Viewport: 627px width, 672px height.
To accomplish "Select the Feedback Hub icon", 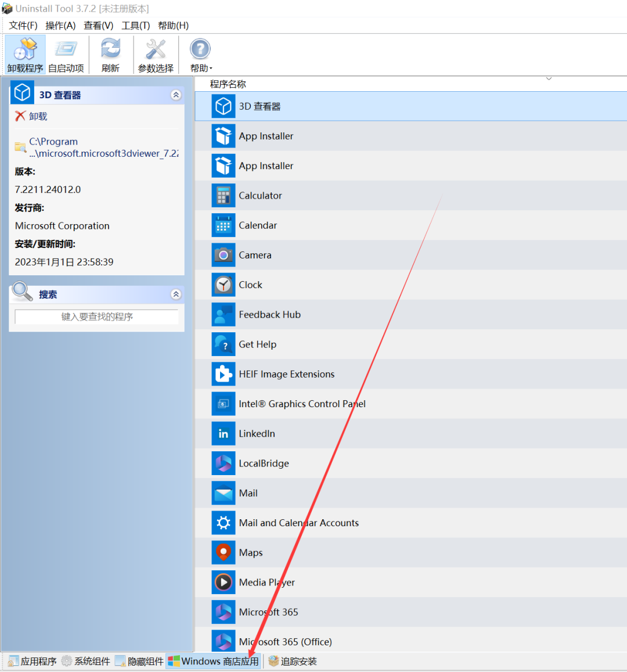I will pos(223,315).
